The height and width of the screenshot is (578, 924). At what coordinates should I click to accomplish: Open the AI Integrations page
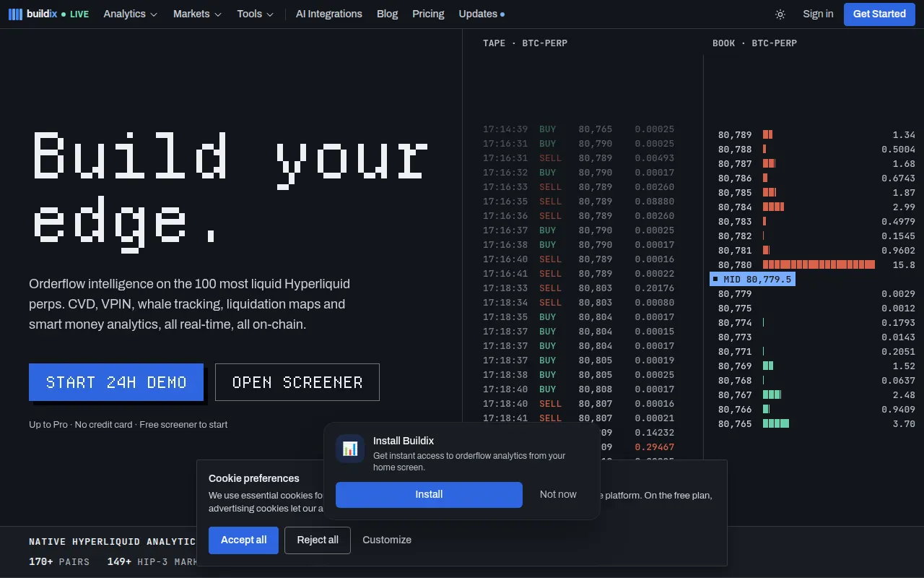point(329,14)
